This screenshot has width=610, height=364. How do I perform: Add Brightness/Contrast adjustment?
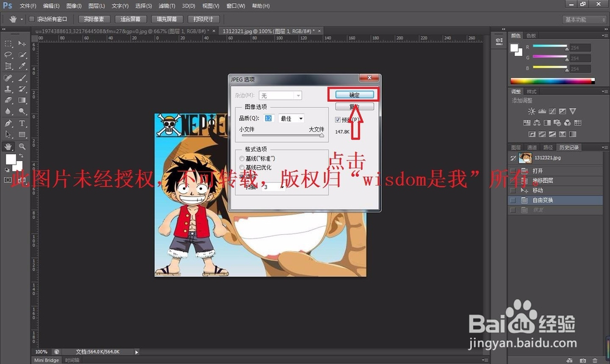tap(531, 111)
